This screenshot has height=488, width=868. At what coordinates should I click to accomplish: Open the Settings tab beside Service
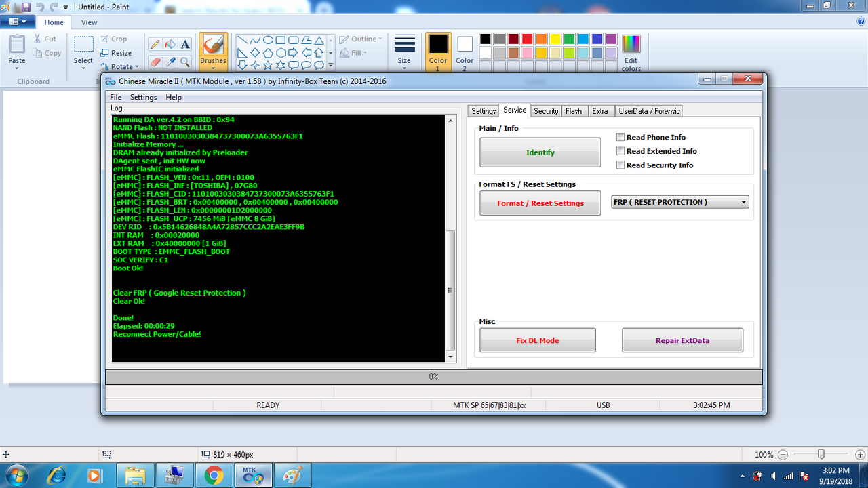pyautogui.click(x=484, y=111)
